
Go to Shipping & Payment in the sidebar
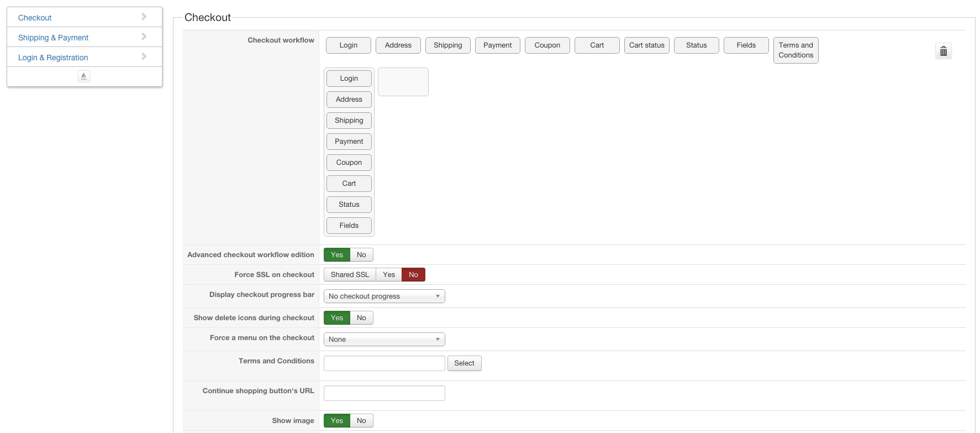point(85,37)
